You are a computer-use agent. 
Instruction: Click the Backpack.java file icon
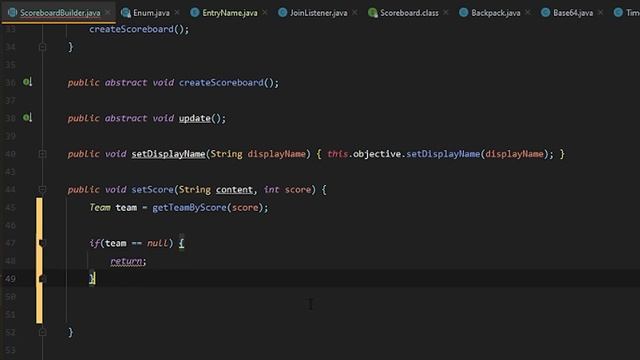pos(463,13)
